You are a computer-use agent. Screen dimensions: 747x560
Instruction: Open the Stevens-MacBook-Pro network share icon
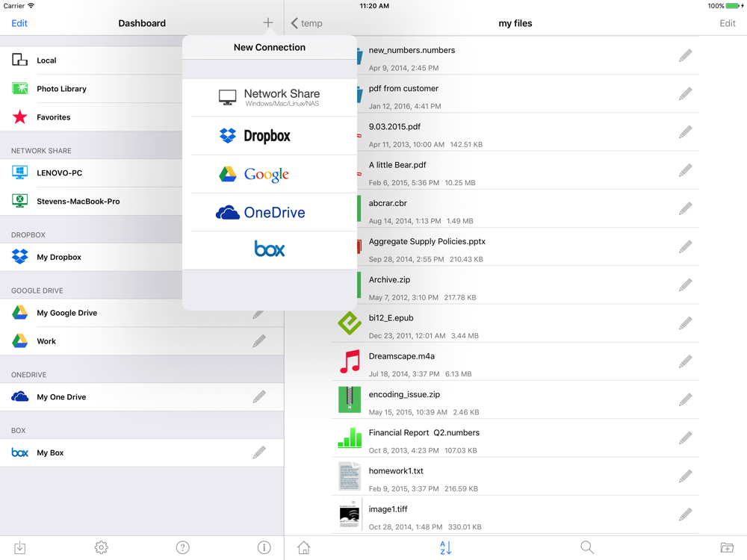coord(19,201)
